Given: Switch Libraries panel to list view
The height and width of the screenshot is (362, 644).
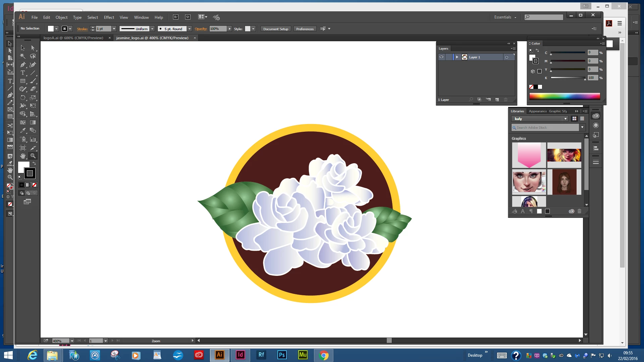Looking at the screenshot, I should click(582, 119).
